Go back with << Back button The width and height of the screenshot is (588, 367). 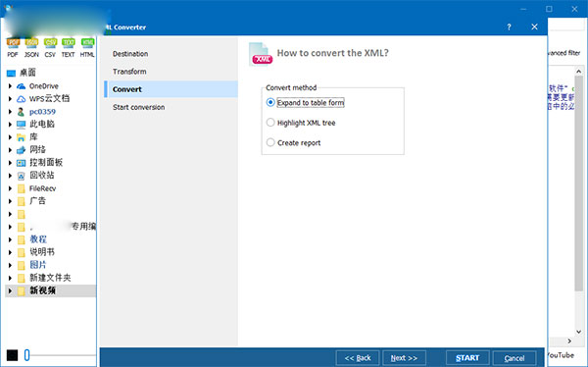click(358, 358)
